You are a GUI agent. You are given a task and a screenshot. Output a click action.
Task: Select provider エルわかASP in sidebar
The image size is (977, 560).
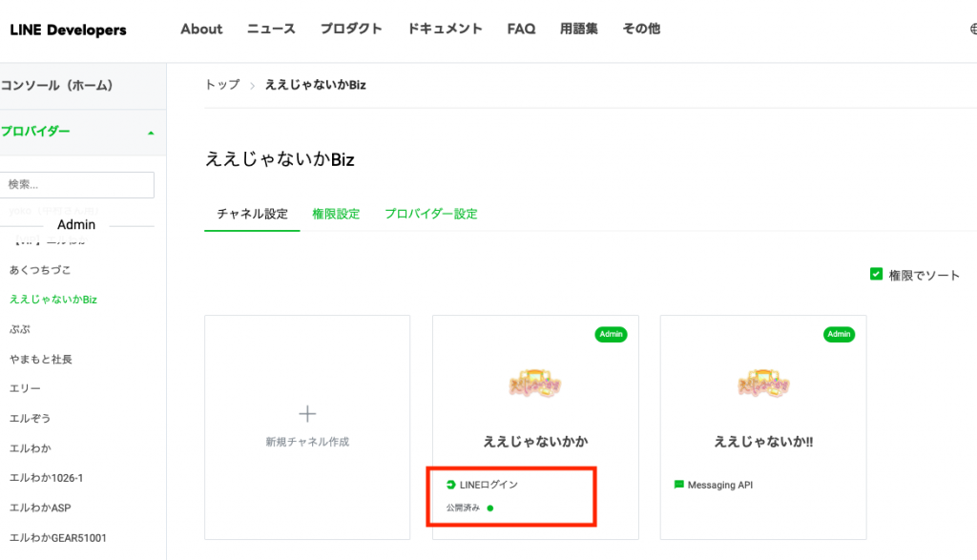point(40,508)
